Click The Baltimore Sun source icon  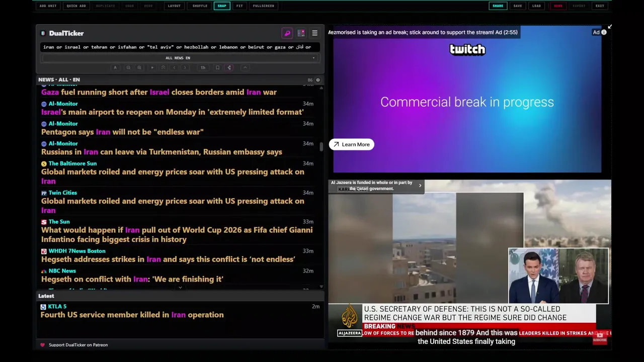pos(44,163)
